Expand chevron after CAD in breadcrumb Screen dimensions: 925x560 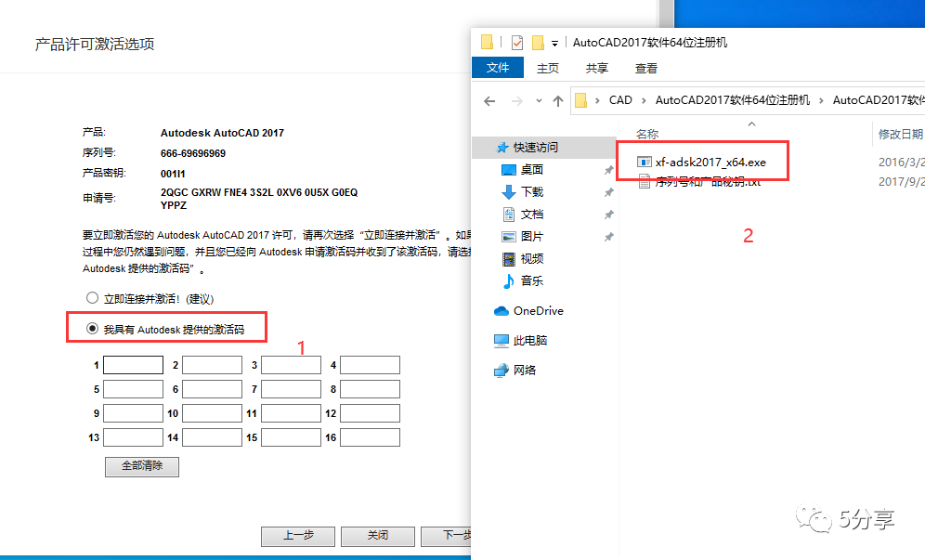644,101
